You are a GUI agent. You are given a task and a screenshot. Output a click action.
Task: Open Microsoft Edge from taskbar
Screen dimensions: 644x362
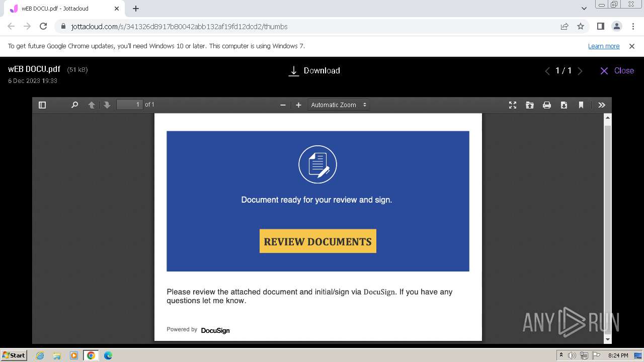pyautogui.click(x=108, y=355)
